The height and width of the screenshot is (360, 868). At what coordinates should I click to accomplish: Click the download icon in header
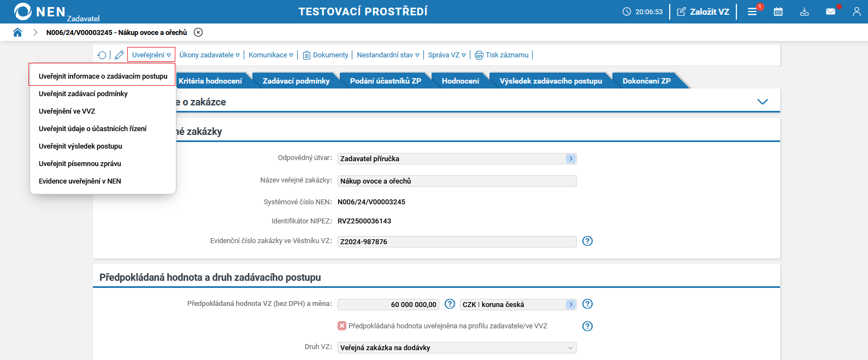pos(805,11)
